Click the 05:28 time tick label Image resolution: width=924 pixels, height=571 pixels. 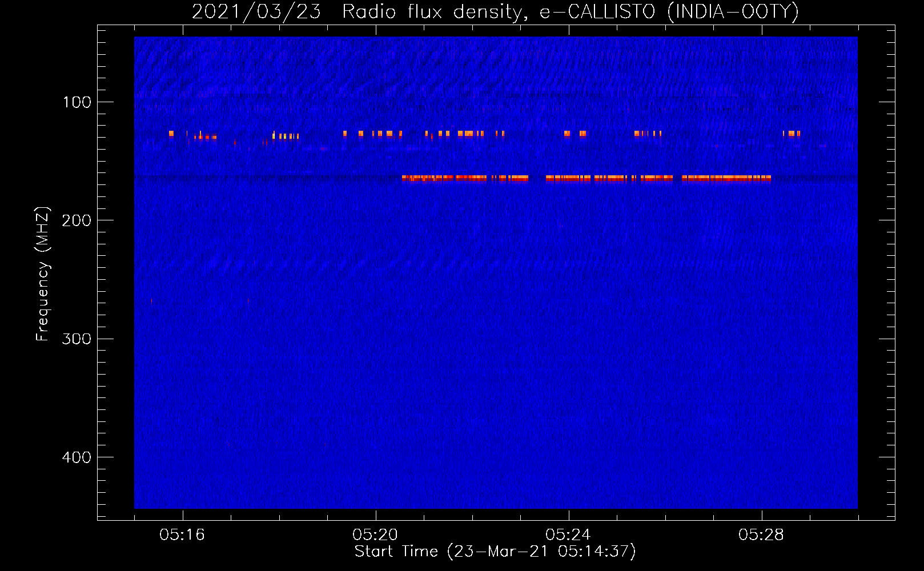point(761,535)
